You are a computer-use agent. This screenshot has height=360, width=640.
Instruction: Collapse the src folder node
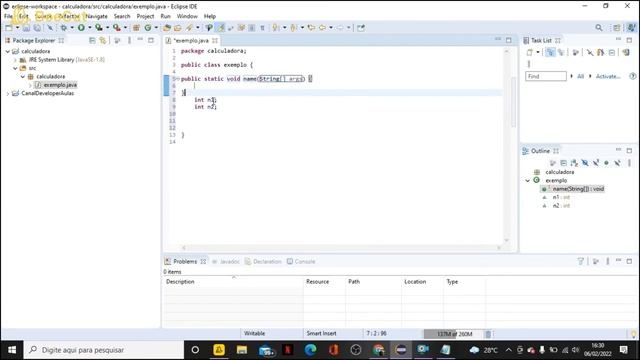[x=16, y=68]
